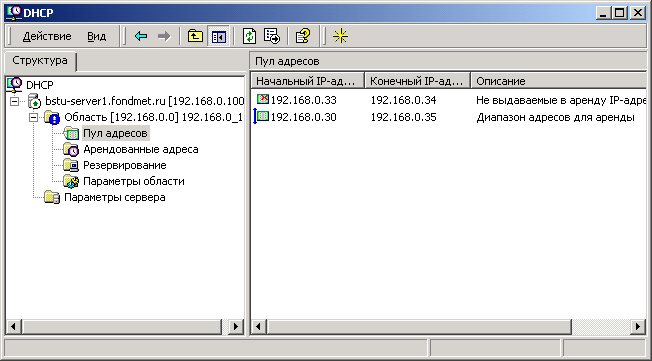The height and width of the screenshot is (361, 652).
Task: Click the Параметры области folder icon
Action: [x=71, y=182]
